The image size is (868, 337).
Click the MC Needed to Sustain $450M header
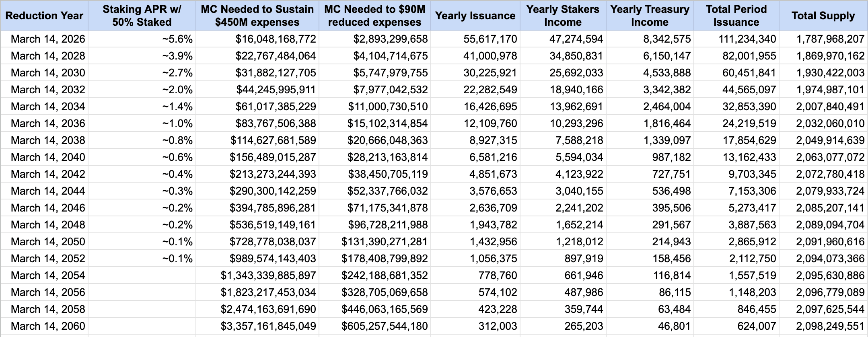point(257,16)
